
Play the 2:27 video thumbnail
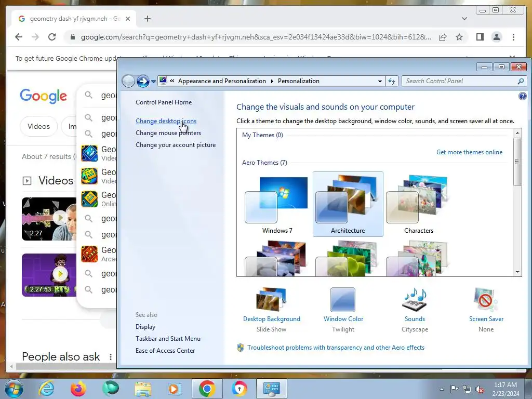(49, 219)
